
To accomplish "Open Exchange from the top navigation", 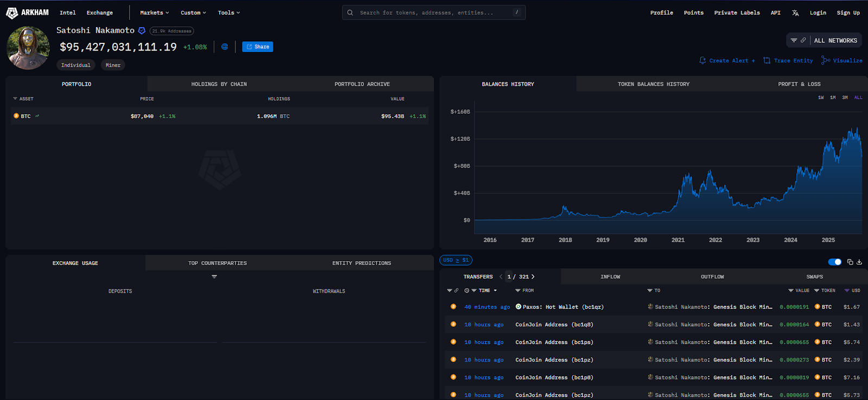I will (x=100, y=12).
